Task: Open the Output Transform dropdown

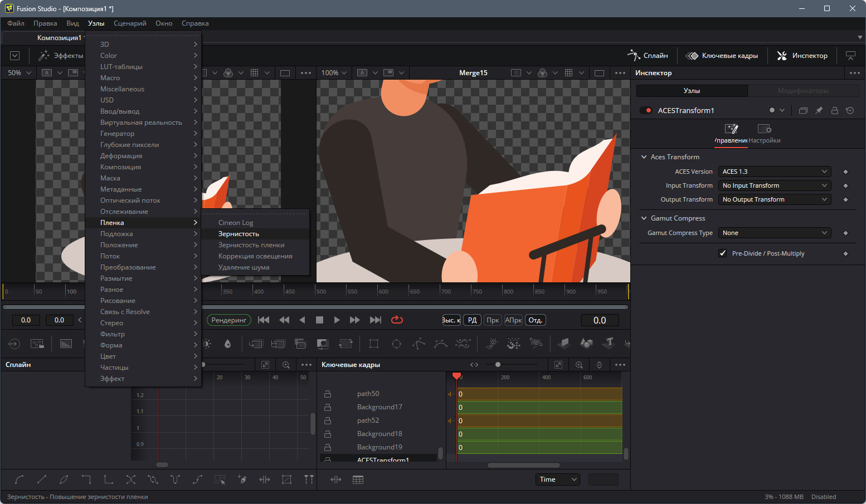Action: coord(774,199)
